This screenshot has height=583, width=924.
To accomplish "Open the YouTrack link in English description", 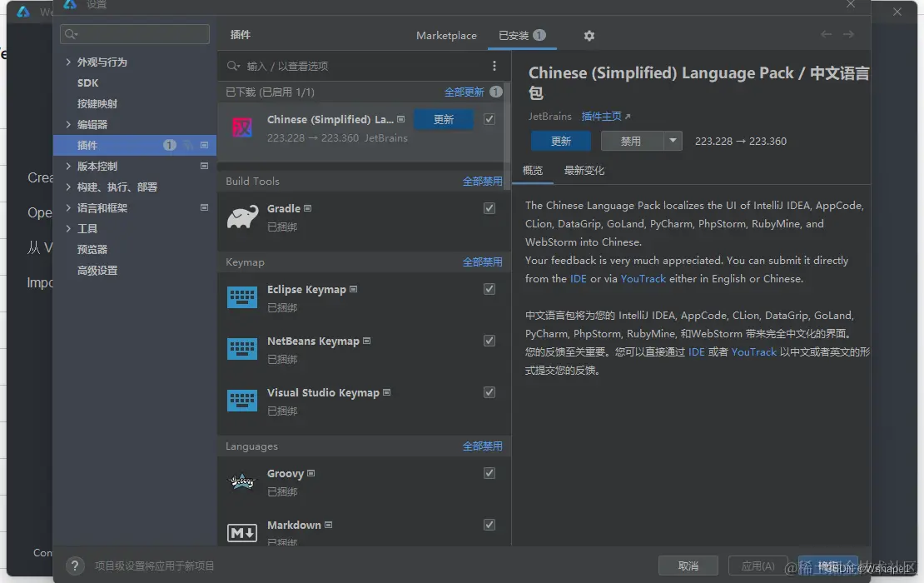I will point(643,279).
